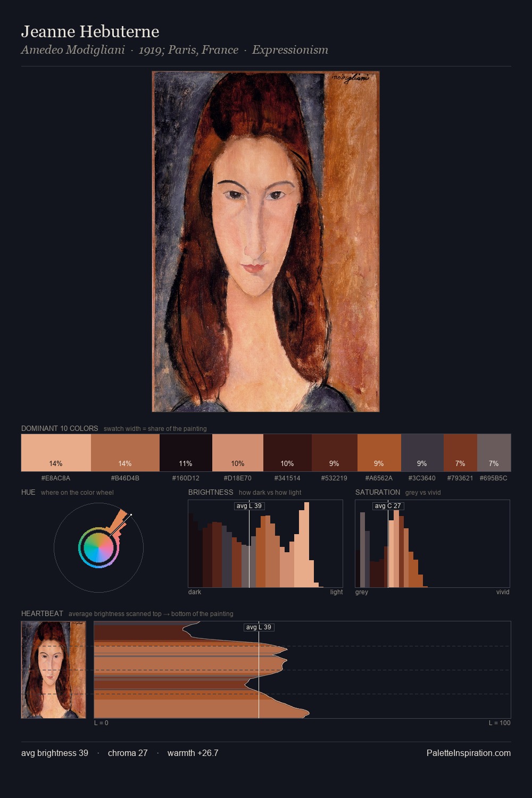Click the 'dark' axis label
Screen dimensions: 532x798
[195, 592]
